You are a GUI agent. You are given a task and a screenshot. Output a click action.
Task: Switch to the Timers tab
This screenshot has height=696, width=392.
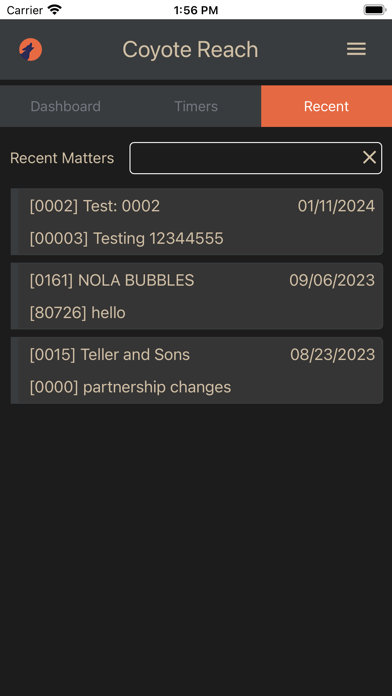(x=196, y=107)
